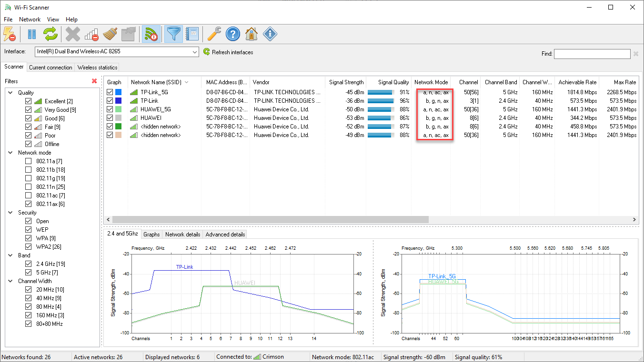Click the broom icon to clear results
644x362 pixels.
109,34
